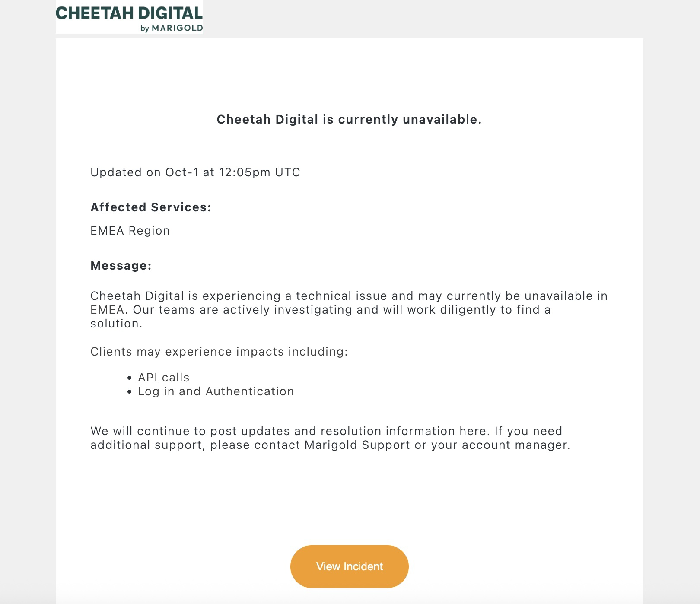Screen dimensions: 700x604
Task: Click the "Message:" label
Action: (x=121, y=266)
